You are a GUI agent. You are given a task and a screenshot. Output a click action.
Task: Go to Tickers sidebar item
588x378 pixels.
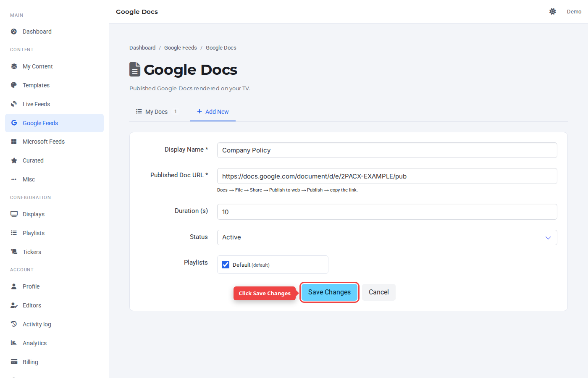click(x=55, y=252)
